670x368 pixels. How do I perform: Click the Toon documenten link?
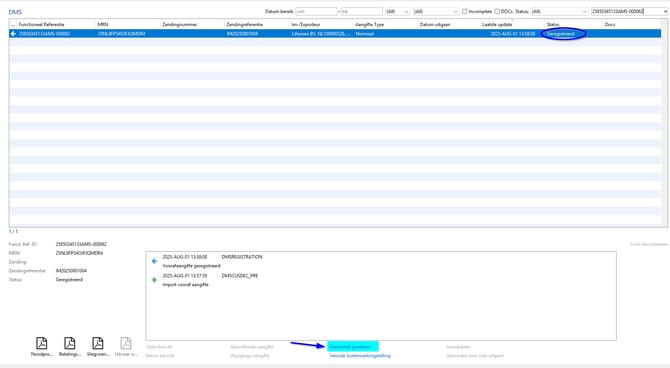(649, 244)
